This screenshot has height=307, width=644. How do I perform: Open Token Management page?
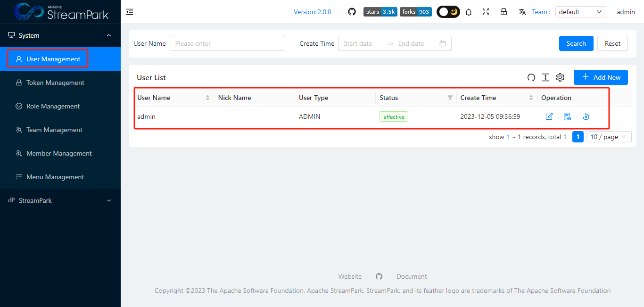tap(60, 83)
